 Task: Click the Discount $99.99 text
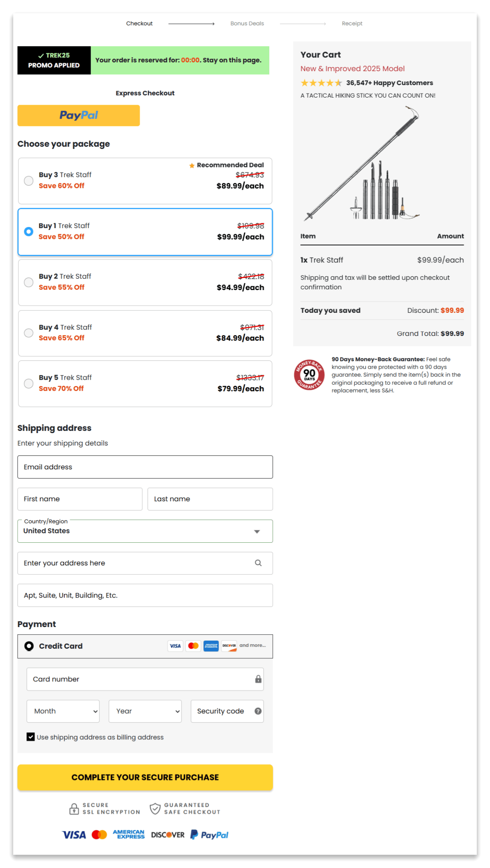click(x=436, y=310)
